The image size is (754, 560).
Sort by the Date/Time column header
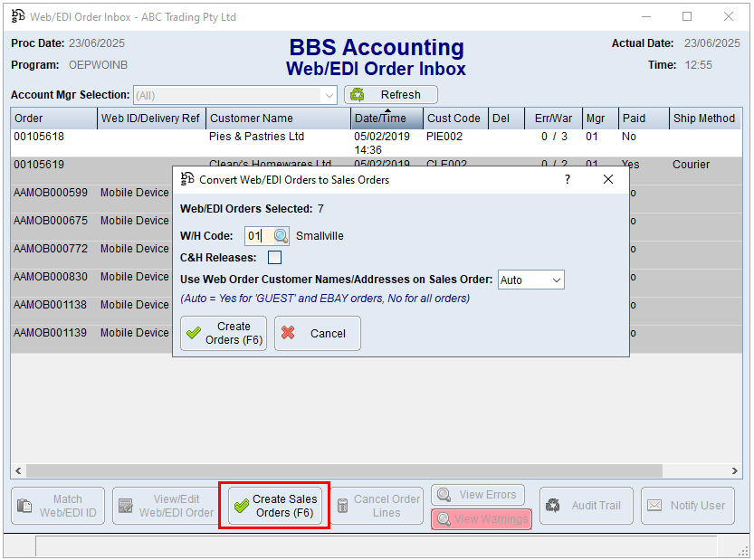[x=386, y=119]
